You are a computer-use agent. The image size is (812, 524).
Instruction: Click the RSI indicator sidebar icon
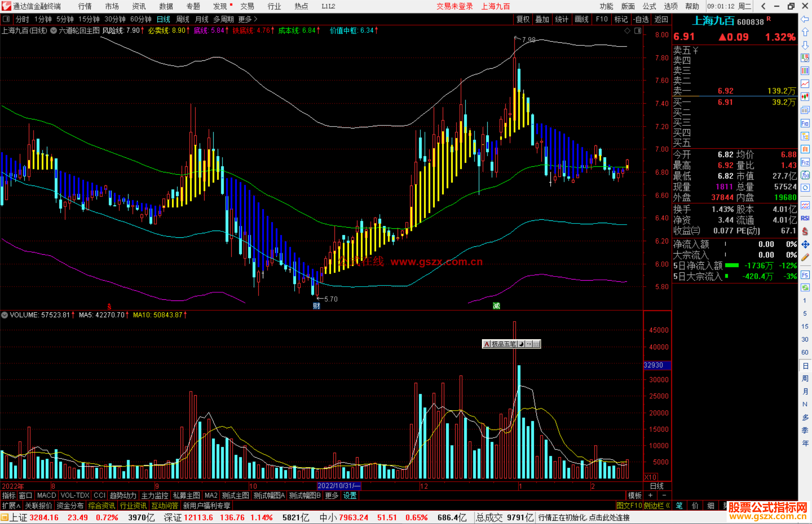pos(805,218)
